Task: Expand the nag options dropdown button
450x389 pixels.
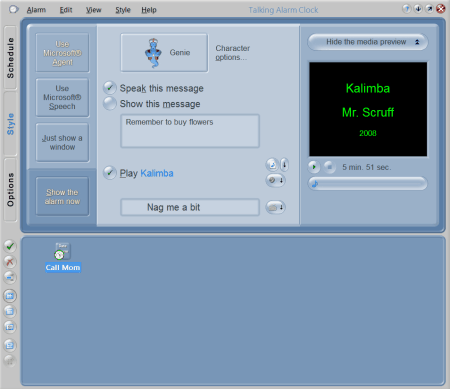Action: 276,207
